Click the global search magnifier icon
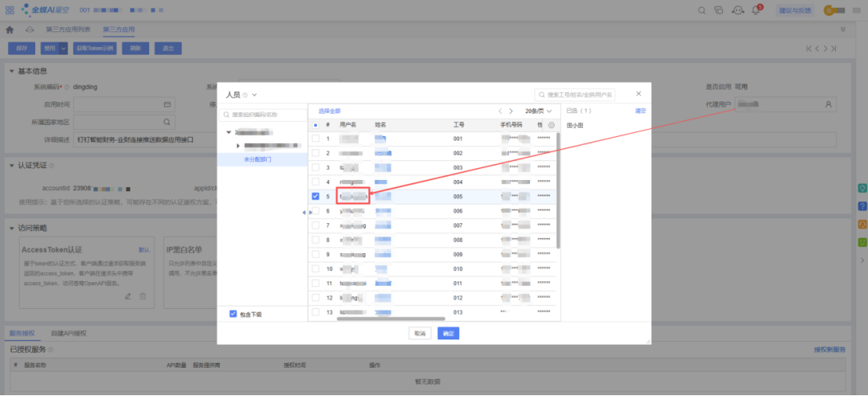 702,10
